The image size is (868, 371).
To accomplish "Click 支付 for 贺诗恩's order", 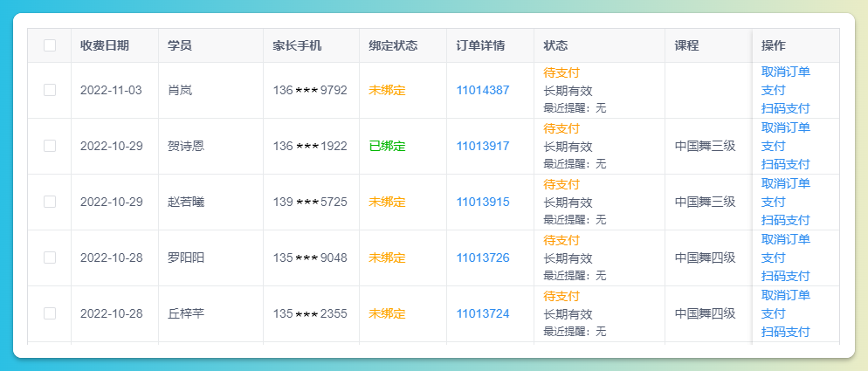I will [x=774, y=146].
